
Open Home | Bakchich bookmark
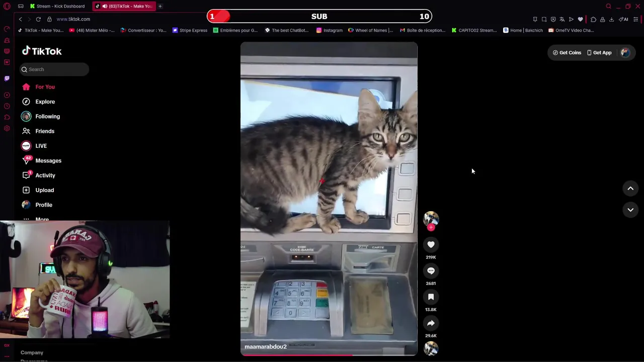coord(523,30)
